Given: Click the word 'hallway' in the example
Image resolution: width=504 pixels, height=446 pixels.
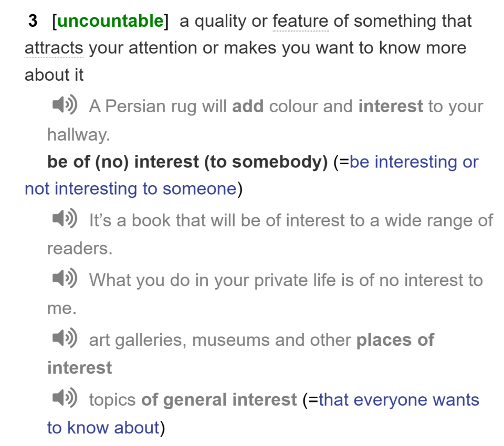Looking at the screenshot, I should [78, 135].
